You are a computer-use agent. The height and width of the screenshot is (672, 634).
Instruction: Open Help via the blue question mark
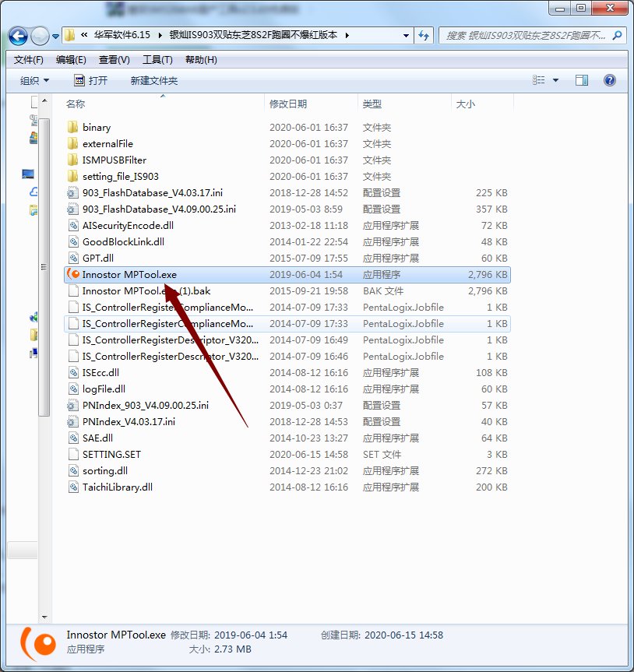(x=610, y=80)
